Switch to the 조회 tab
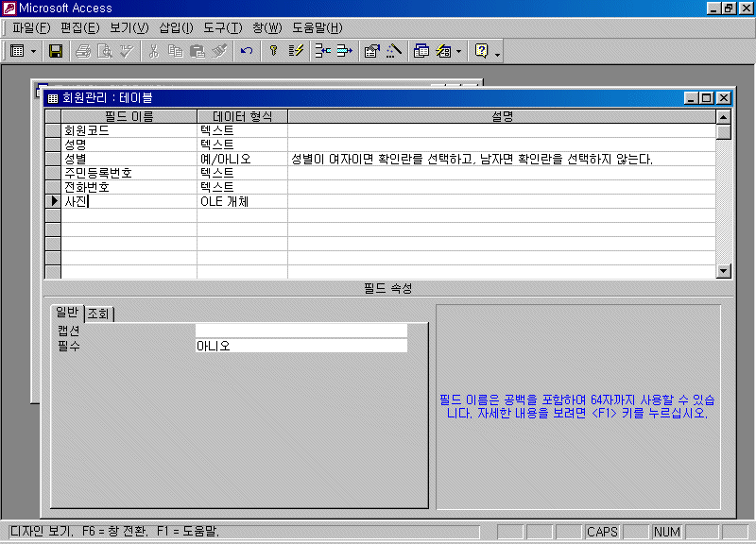The image size is (756, 544). 98,314
